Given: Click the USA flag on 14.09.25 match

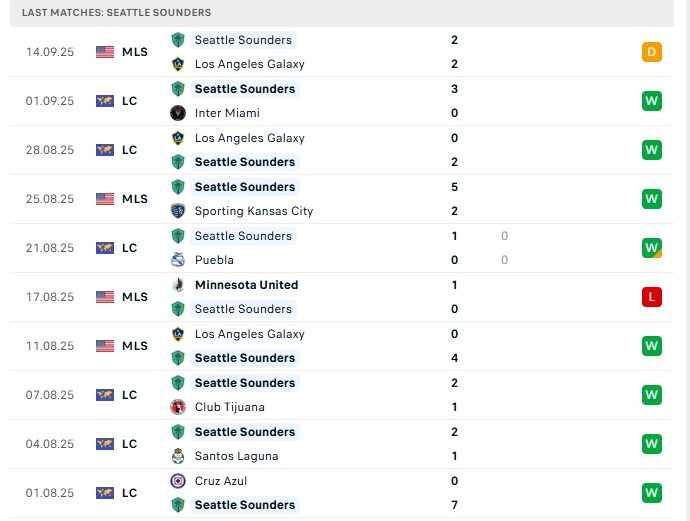Looking at the screenshot, I should click(x=105, y=52).
